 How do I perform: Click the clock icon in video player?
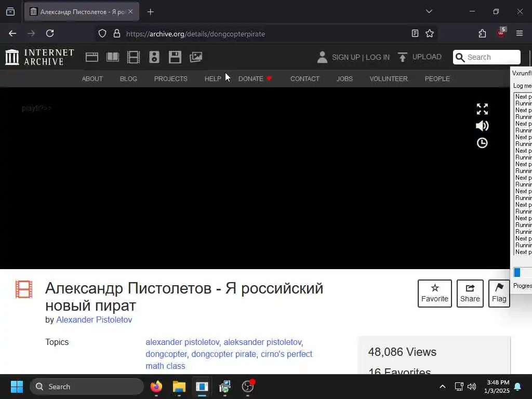pyautogui.click(x=482, y=143)
